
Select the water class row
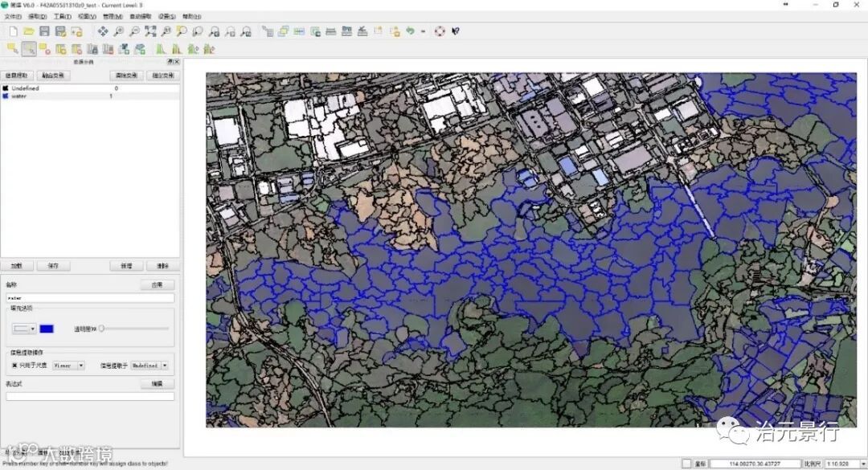[90, 96]
